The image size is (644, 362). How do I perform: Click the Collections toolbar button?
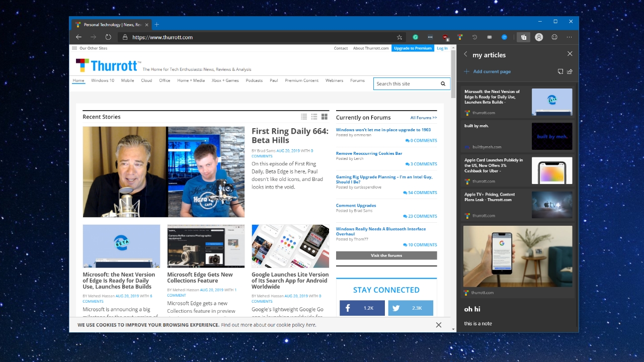[x=523, y=37]
